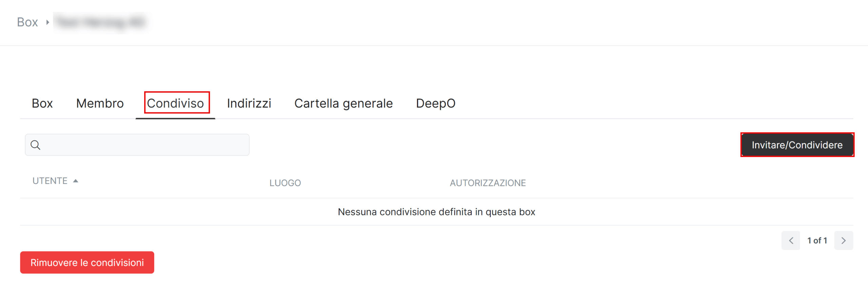Open the blurred box name breadcrumb
Viewport: 868px width, 285px height.
click(x=101, y=22)
